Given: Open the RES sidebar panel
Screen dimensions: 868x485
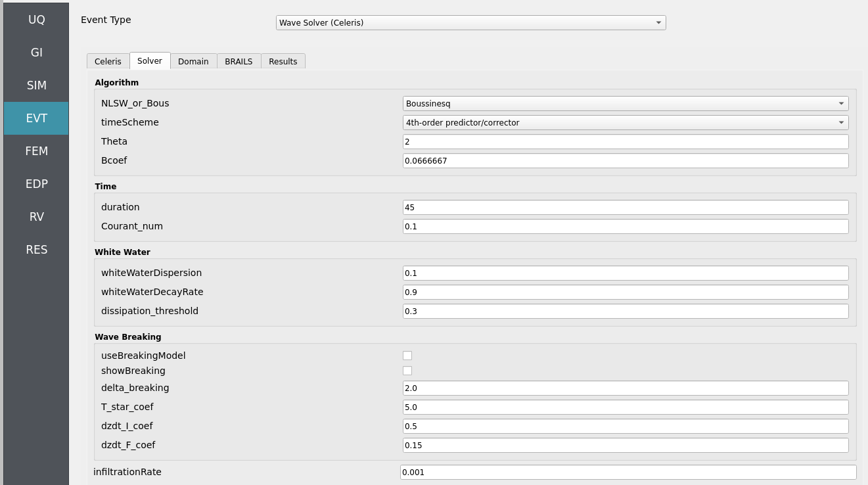Looking at the screenshot, I should pyautogui.click(x=36, y=250).
